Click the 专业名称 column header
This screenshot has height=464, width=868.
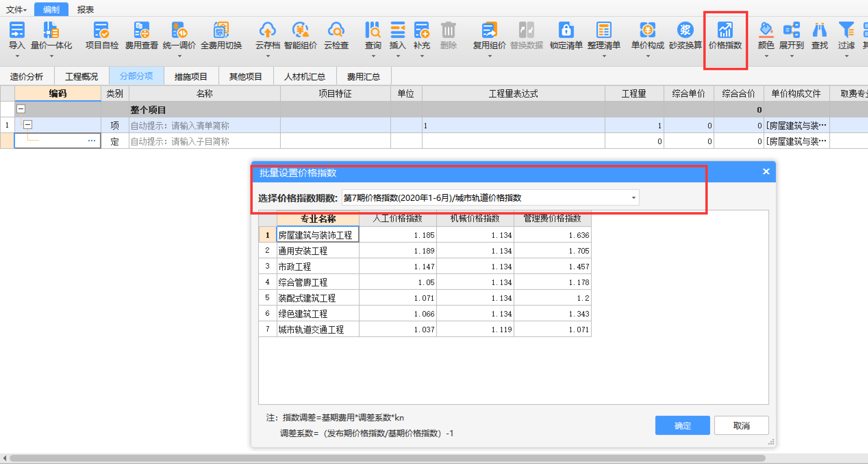point(318,219)
